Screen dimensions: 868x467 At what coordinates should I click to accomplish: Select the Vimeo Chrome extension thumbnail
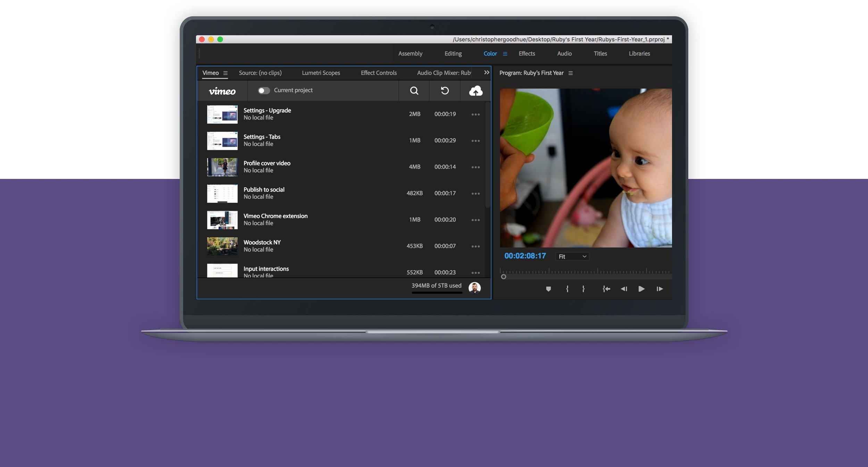click(222, 220)
